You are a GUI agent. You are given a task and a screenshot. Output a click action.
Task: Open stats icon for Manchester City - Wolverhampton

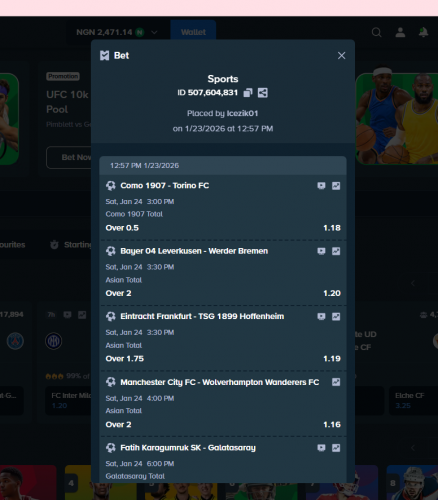coord(336,382)
